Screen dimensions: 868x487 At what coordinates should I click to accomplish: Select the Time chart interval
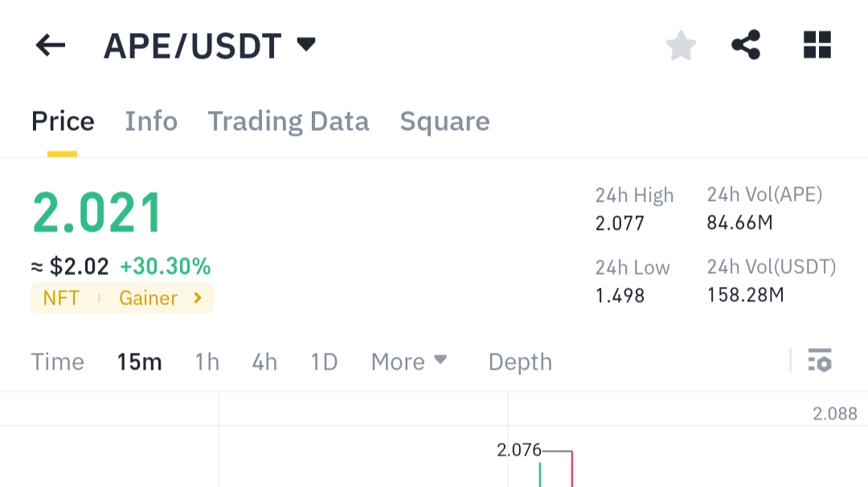coord(58,362)
